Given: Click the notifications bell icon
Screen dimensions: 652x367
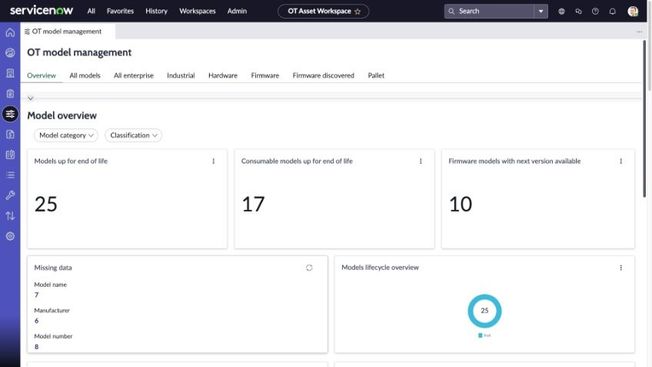Looking at the screenshot, I should (x=612, y=11).
